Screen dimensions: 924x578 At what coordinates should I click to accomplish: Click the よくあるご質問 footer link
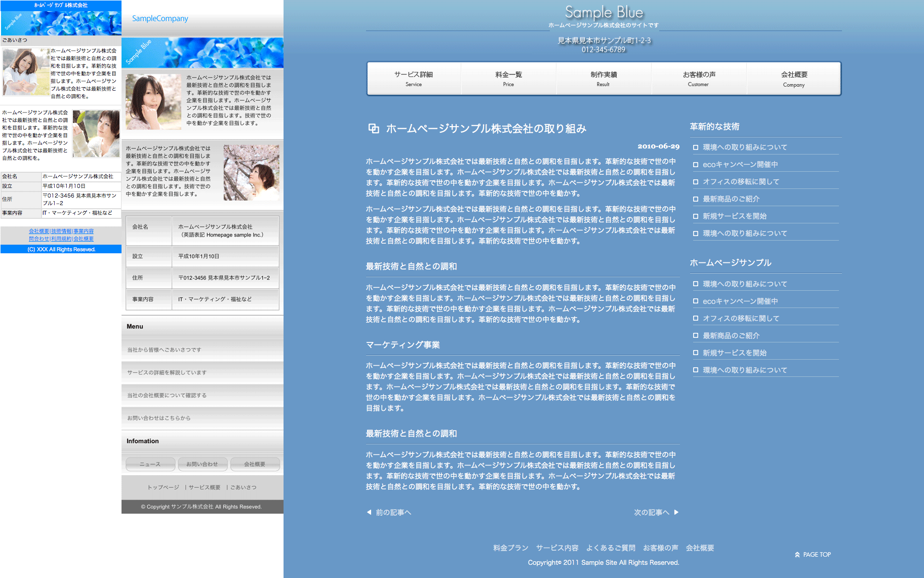point(611,548)
